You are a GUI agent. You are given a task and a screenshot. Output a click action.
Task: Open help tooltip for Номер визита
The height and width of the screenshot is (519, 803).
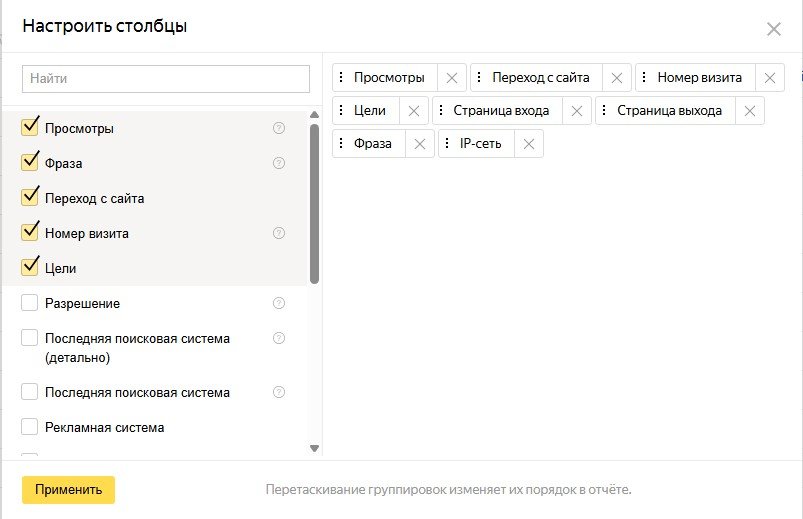coord(279,233)
